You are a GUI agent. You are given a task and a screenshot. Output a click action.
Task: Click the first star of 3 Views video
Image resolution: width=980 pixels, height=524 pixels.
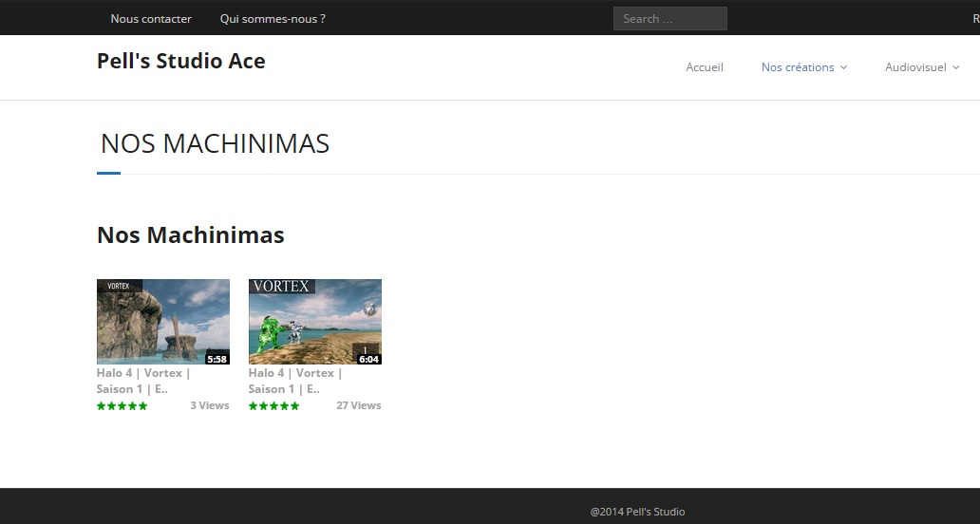pyautogui.click(x=102, y=406)
